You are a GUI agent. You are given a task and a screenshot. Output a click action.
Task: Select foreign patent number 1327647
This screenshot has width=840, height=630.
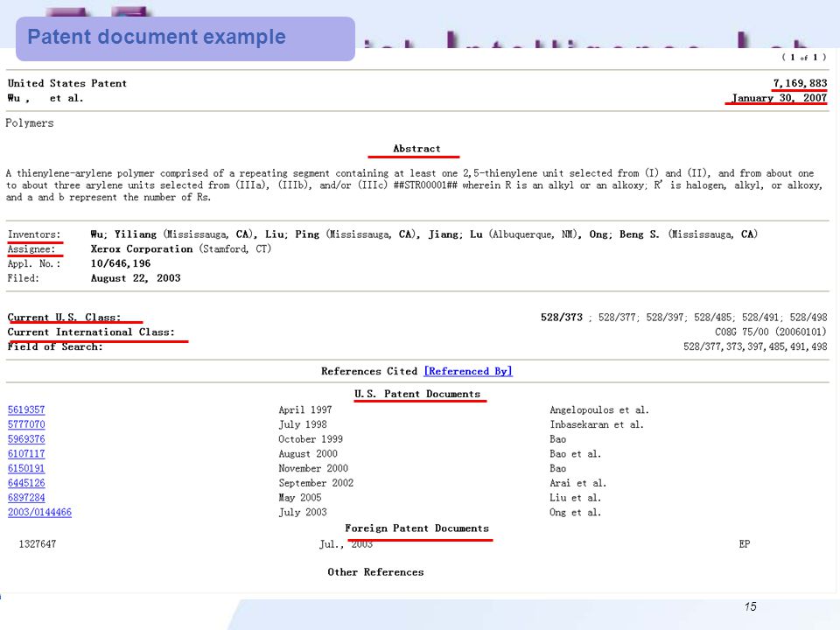[x=38, y=543]
